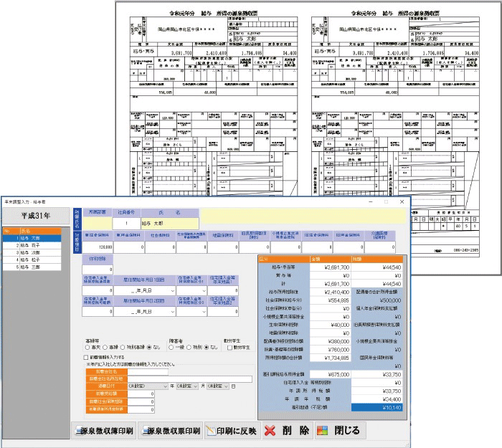Select employee row 2 給与 花子
Viewport: 502px width, 448px height.
[32, 245]
